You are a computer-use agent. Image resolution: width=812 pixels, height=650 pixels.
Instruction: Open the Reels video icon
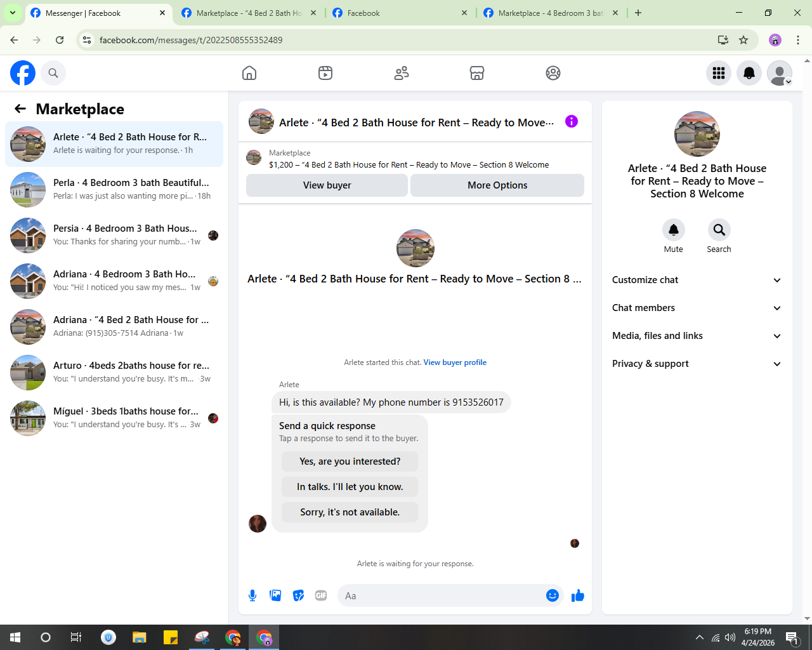[x=325, y=73]
